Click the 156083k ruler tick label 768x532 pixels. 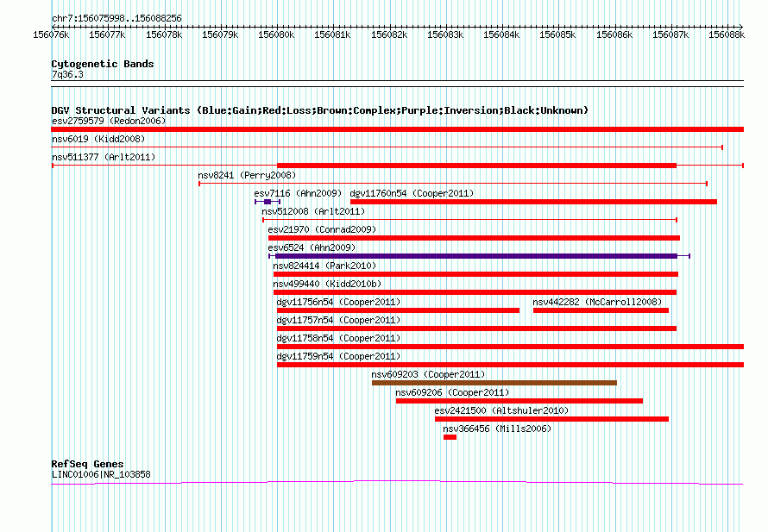(445, 34)
